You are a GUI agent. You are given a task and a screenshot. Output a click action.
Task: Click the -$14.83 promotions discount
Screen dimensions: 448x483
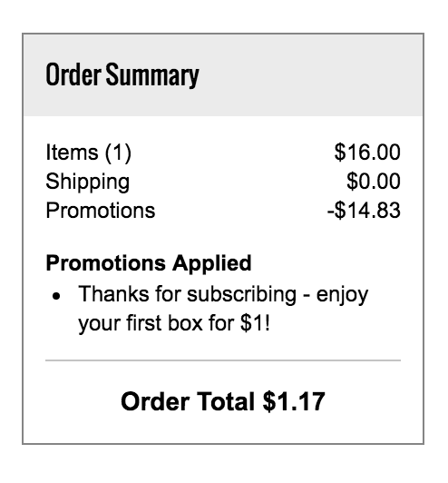click(364, 211)
